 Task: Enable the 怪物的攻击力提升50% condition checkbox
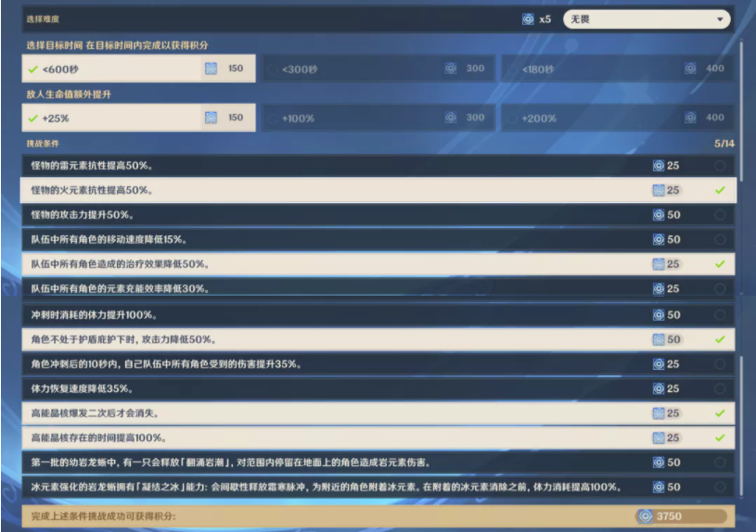pos(720,215)
